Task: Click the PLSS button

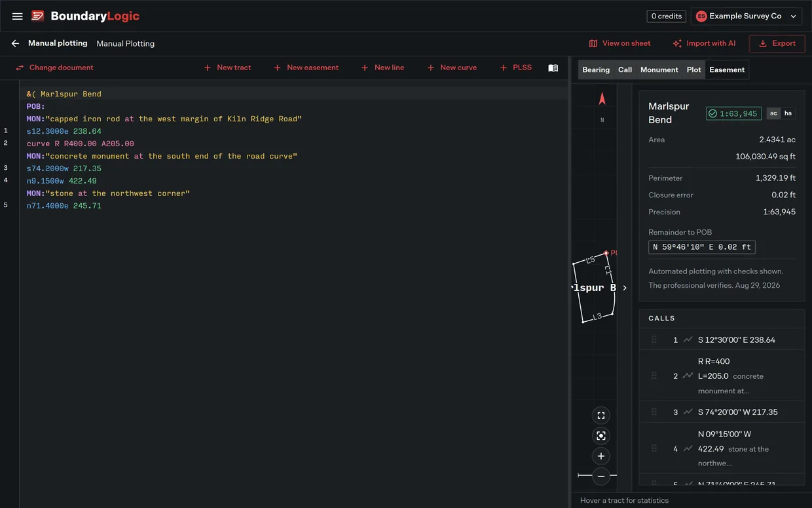Action: (515, 68)
